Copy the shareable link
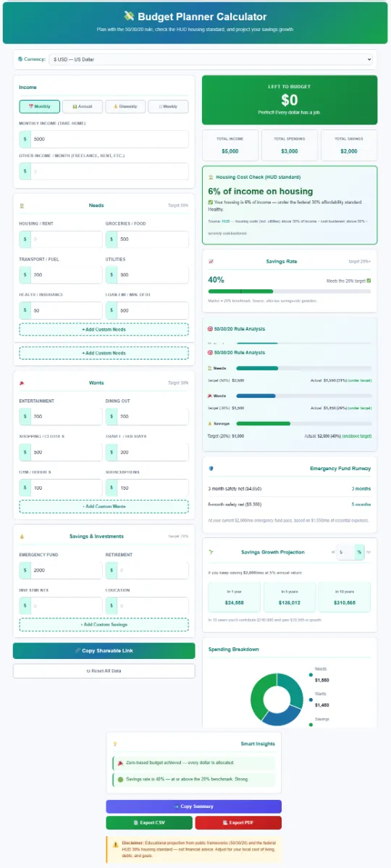Screen dimensions: 391x868 tap(104, 650)
